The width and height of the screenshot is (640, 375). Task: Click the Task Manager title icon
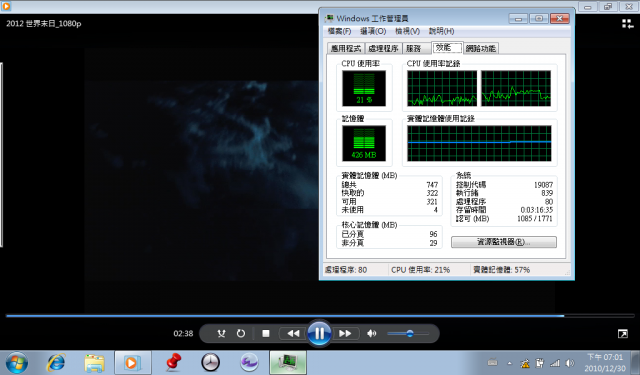coord(329,18)
